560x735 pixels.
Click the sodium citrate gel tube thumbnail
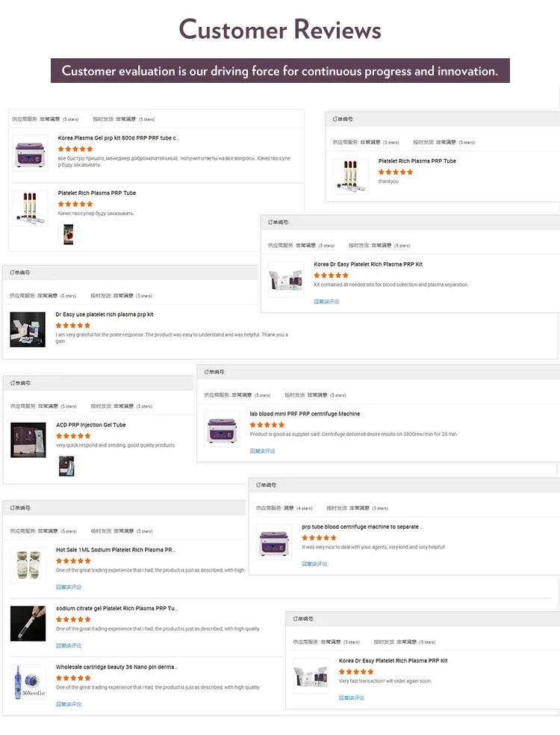tap(28, 623)
